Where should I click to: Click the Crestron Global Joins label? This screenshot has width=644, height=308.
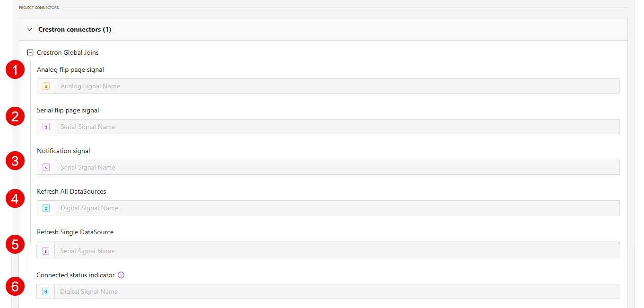[68, 53]
